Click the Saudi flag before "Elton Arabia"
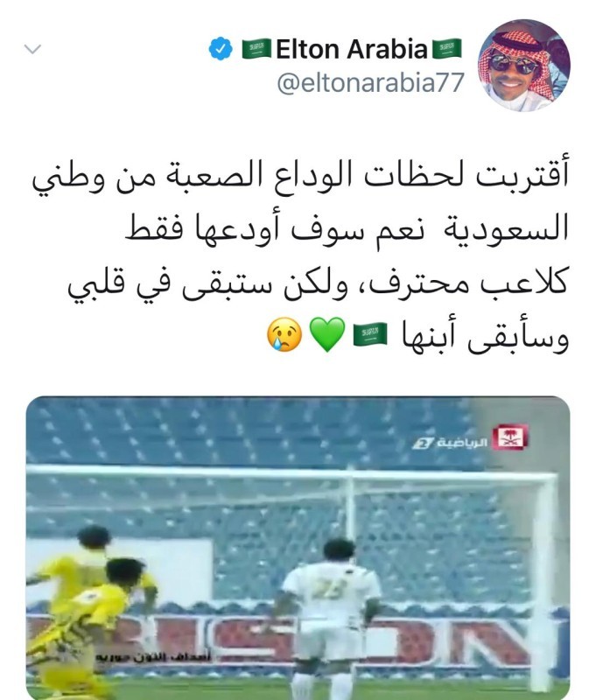The width and height of the screenshot is (596, 700). tap(256, 49)
